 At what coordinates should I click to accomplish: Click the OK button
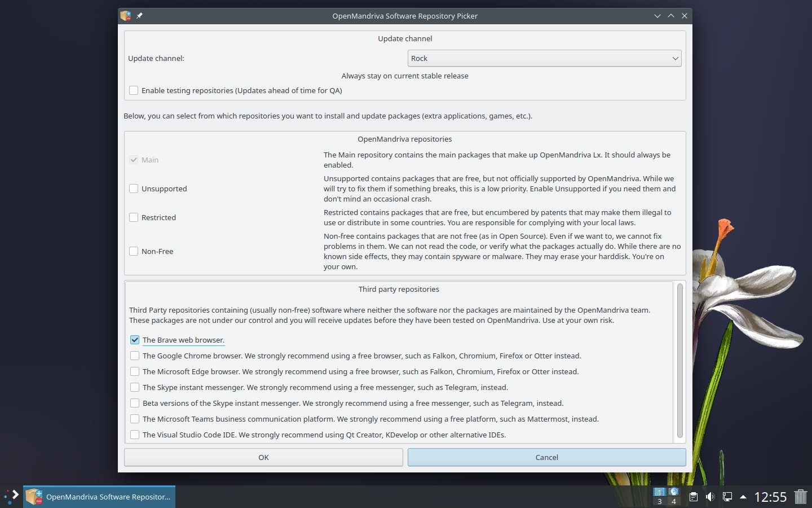(x=263, y=457)
